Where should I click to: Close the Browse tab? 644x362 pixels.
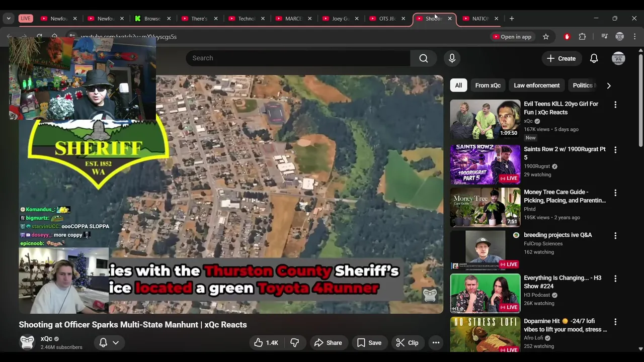pos(169,19)
